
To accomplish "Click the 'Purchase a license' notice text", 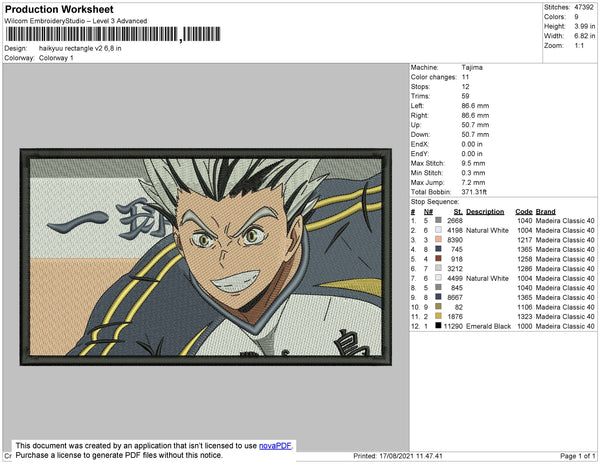I will 119,455.
